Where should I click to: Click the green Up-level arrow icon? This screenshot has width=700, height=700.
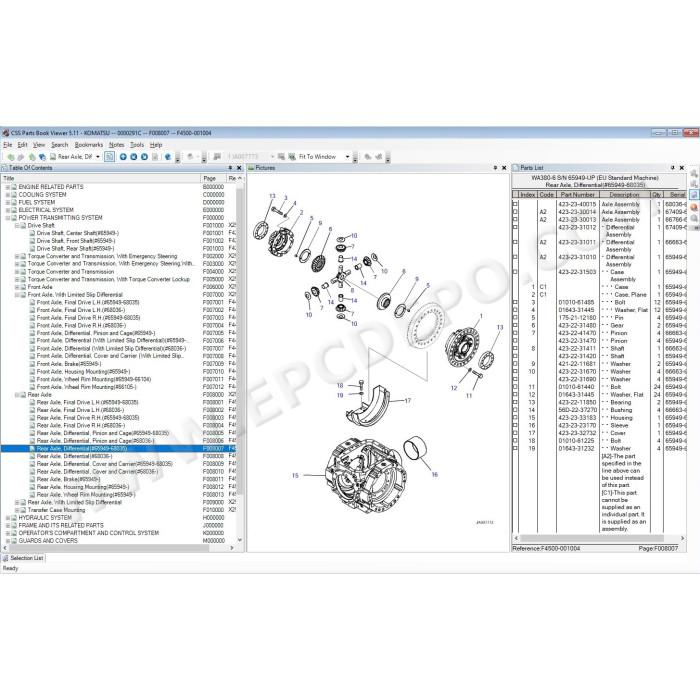tap(32, 157)
